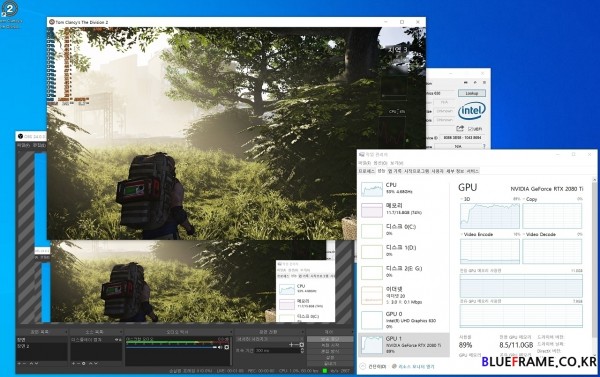The image size is (600, 377).
Task: Switch to 서비스 tab in Task Manager
Action: (x=473, y=171)
